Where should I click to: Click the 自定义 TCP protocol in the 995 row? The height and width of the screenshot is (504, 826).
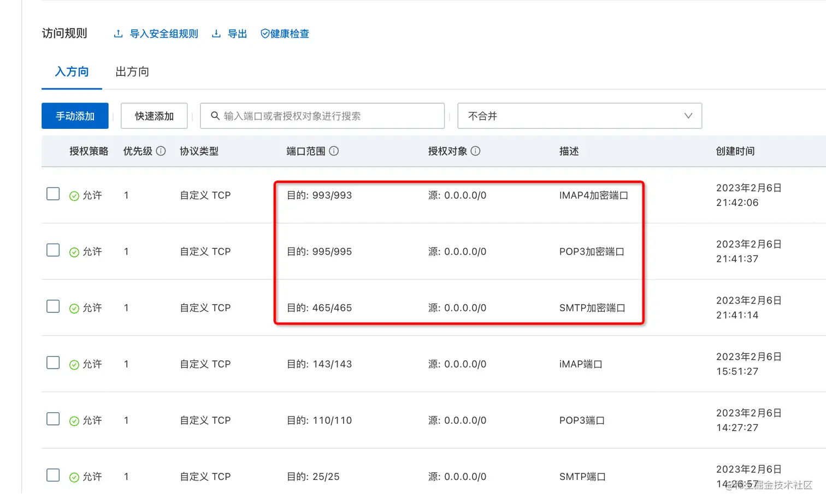click(205, 252)
